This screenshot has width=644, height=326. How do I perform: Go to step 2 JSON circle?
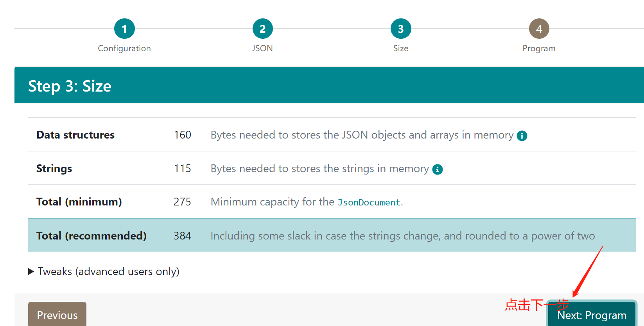click(x=263, y=29)
